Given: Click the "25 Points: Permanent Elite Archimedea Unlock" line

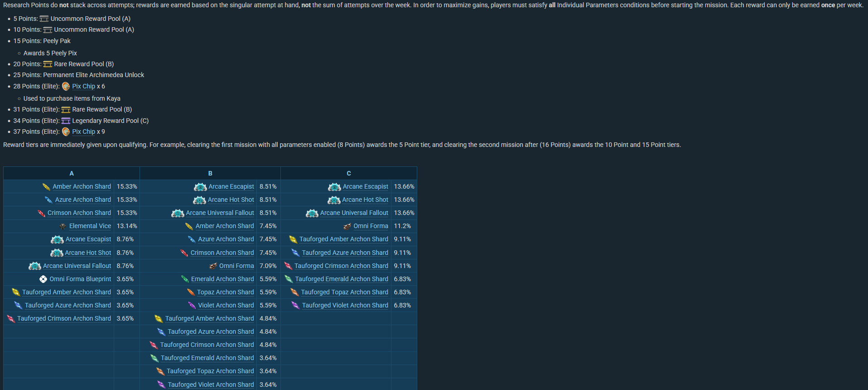Looking at the screenshot, I should (x=79, y=75).
